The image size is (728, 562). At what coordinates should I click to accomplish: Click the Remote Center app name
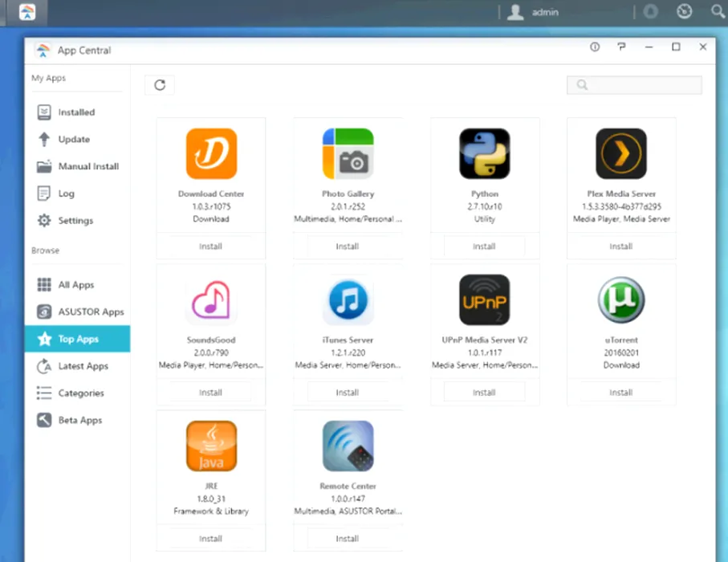[x=348, y=486]
